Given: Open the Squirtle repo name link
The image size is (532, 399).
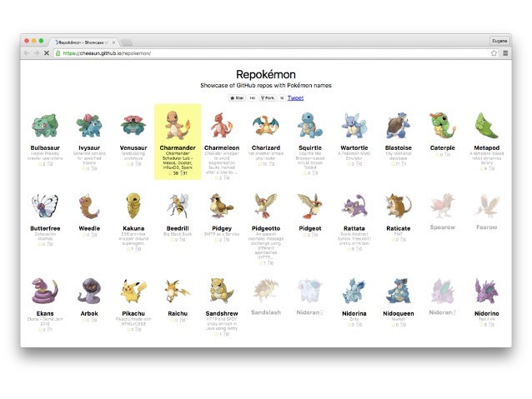Looking at the screenshot, I should [x=309, y=147].
